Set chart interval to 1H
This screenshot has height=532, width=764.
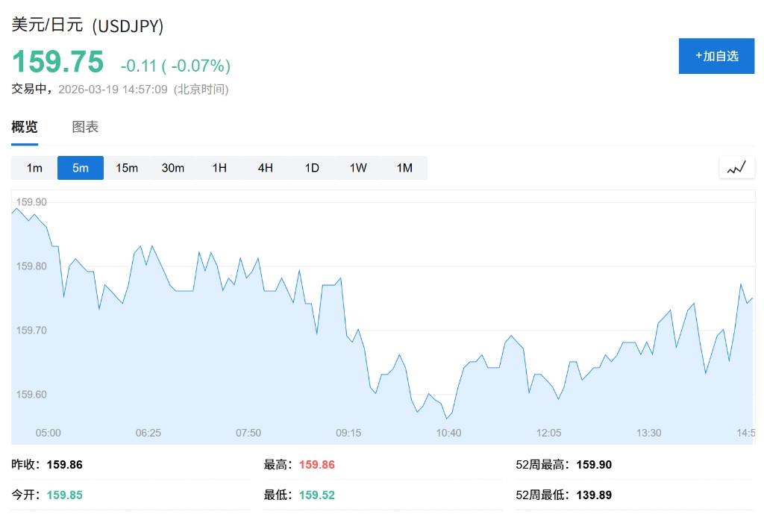pos(219,168)
